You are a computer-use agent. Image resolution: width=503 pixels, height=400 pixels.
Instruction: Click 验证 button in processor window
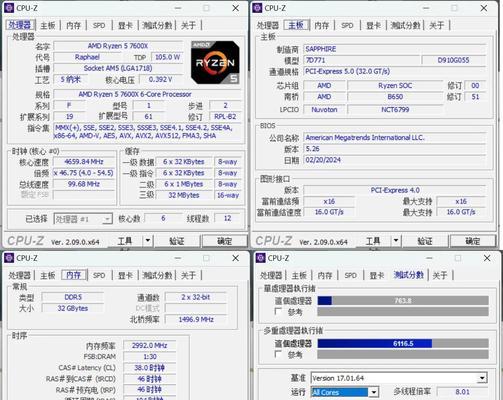[x=177, y=241]
